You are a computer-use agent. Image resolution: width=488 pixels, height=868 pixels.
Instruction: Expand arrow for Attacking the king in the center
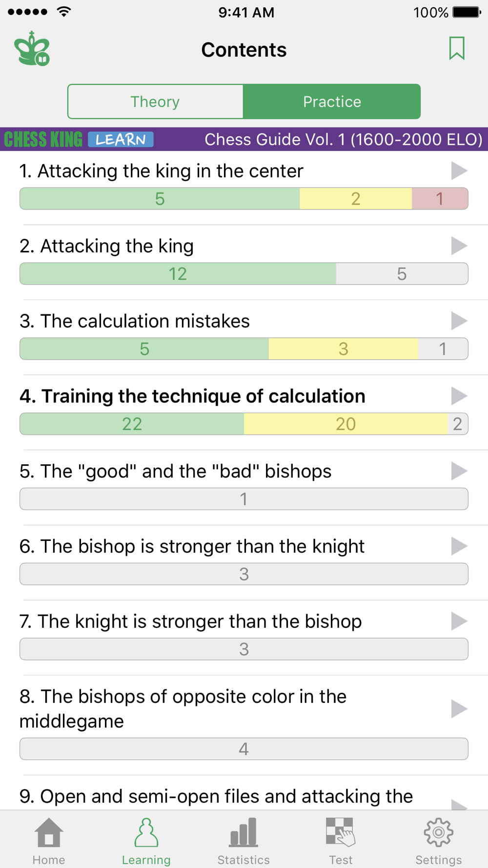coord(459,171)
